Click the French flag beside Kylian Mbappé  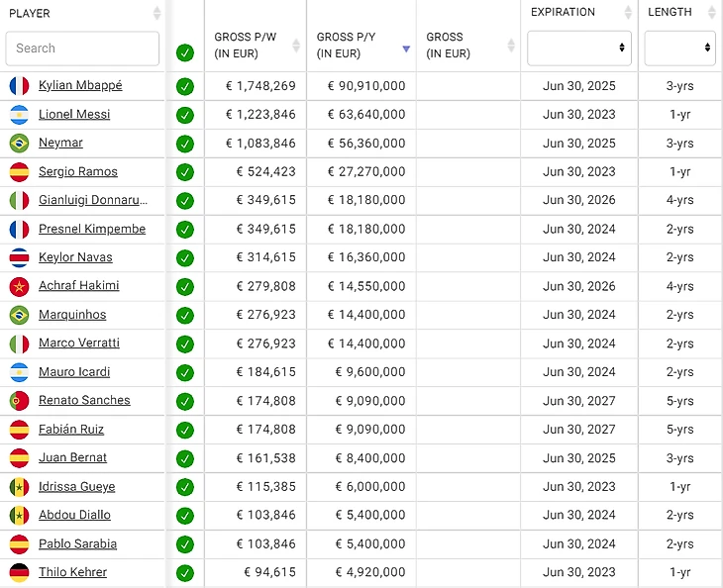19,86
